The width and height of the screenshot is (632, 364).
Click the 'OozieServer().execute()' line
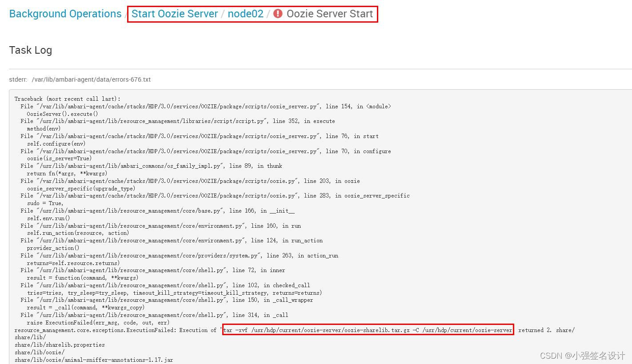point(62,114)
